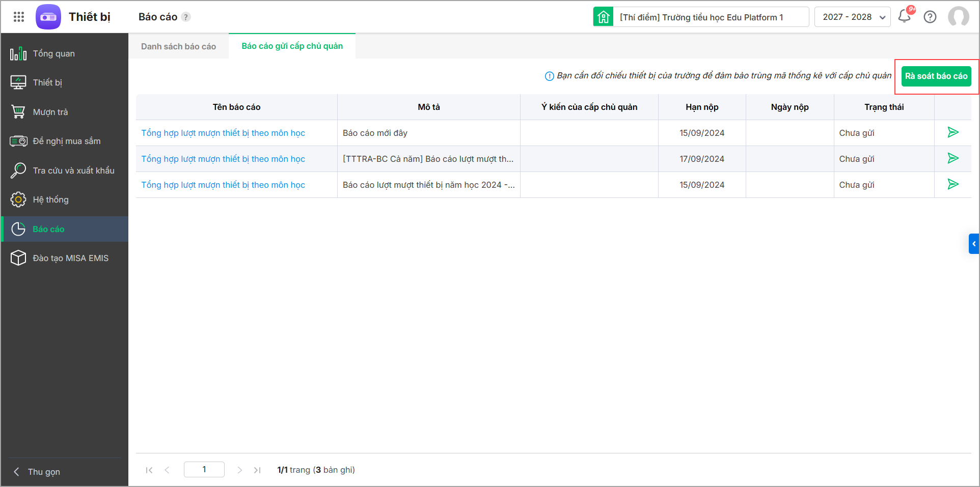Click the Mượn trả cart icon
Image resolution: width=980 pixels, height=487 pixels.
coord(18,112)
